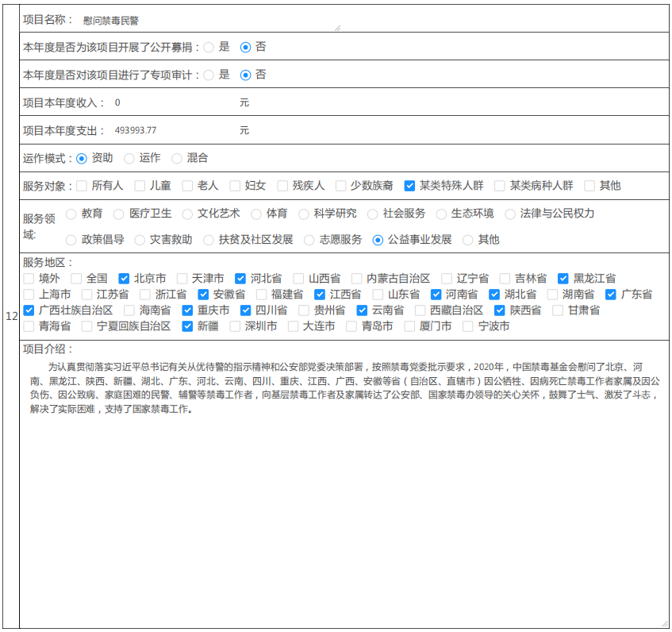Uncheck the 北京市 region checkbox
672x632 pixels.
(124, 279)
